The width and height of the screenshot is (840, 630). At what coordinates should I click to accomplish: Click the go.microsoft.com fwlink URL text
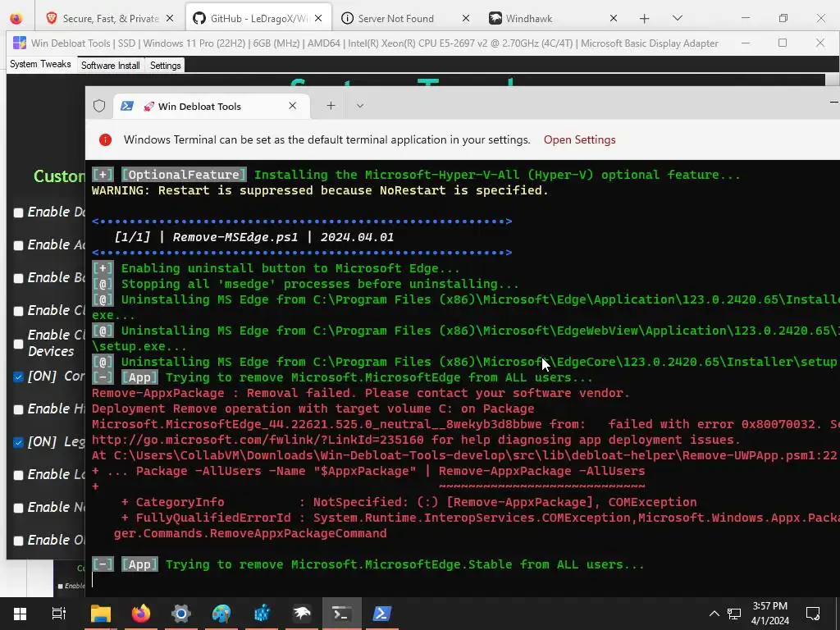[258, 440]
